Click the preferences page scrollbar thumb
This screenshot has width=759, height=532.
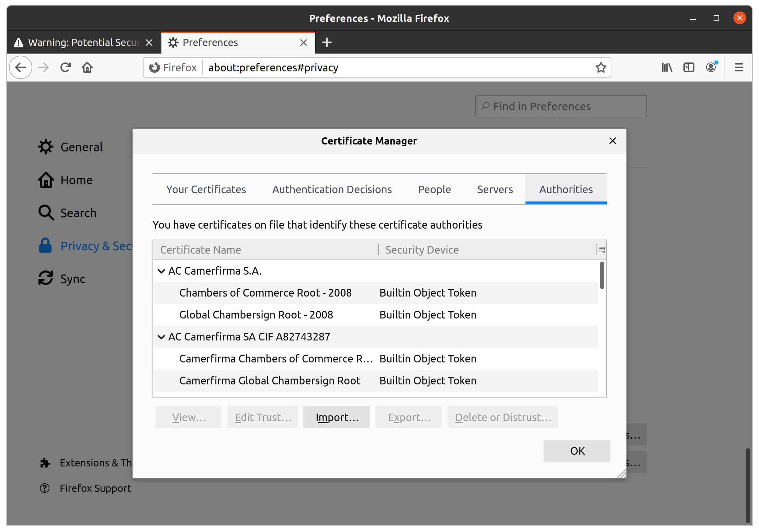747,485
